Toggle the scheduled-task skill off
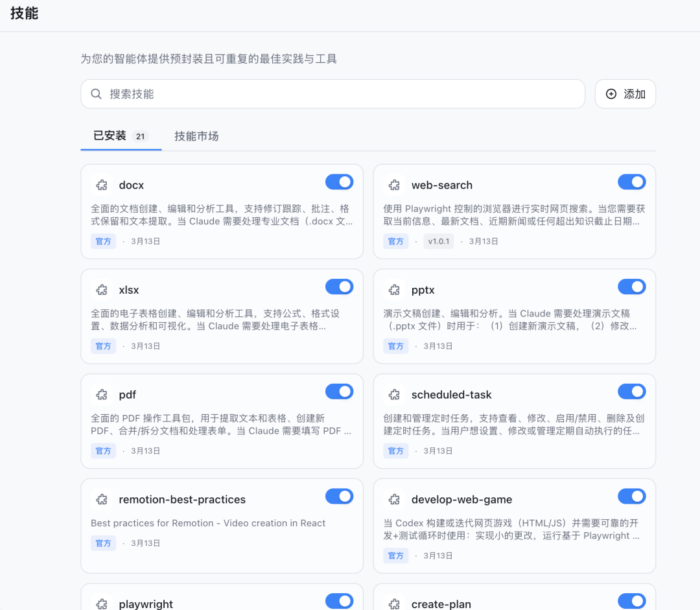The width and height of the screenshot is (700, 610). pyautogui.click(x=632, y=392)
